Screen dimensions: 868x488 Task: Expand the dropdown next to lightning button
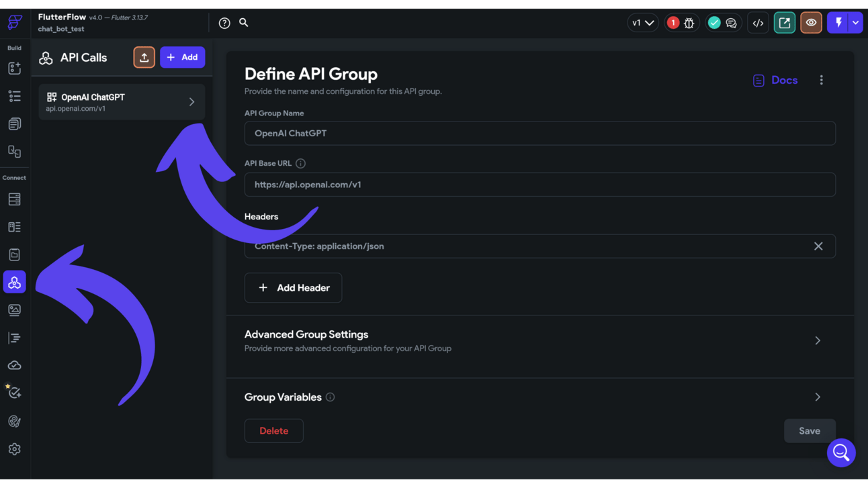855,23
